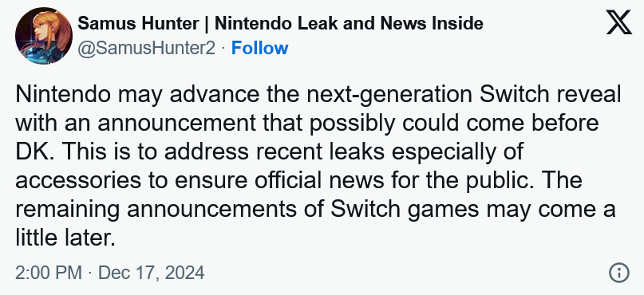Click the final words 'little later.'
The image size is (644, 295).
65,238
